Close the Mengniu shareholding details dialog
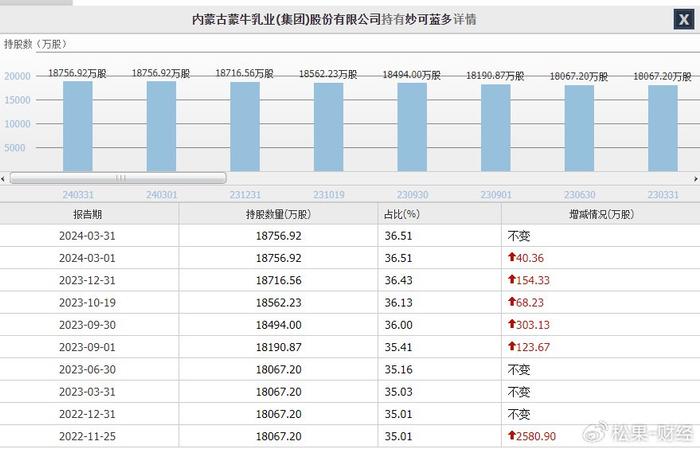The height and width of the screenshot is (449, 700). click(x=683, y=20)
